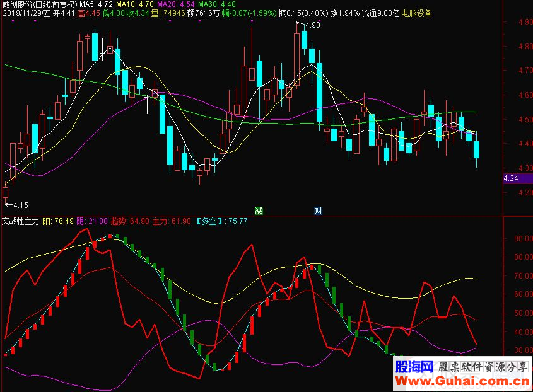Select the MA5: 4.72 label
This screenshot has width=533, height=392.
[97, 4]
